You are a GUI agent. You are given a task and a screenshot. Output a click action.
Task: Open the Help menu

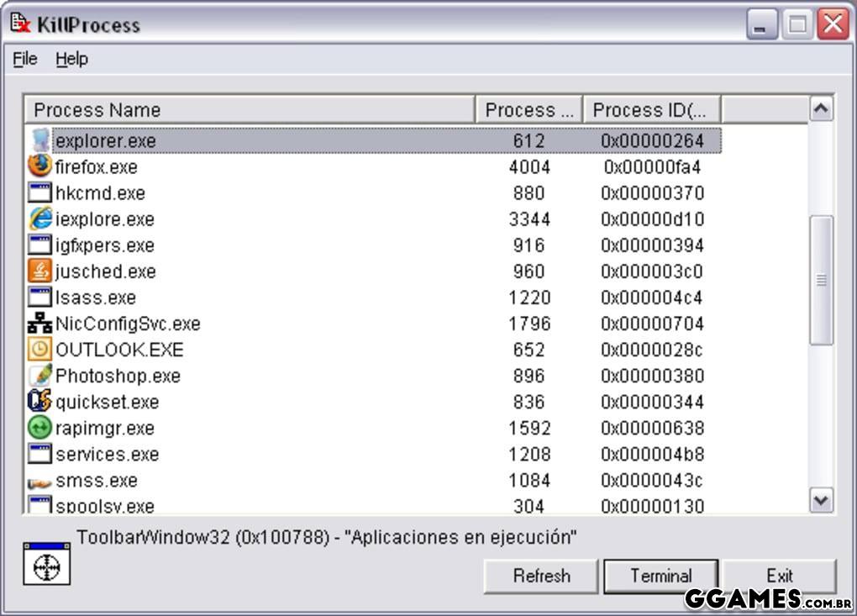71,59
